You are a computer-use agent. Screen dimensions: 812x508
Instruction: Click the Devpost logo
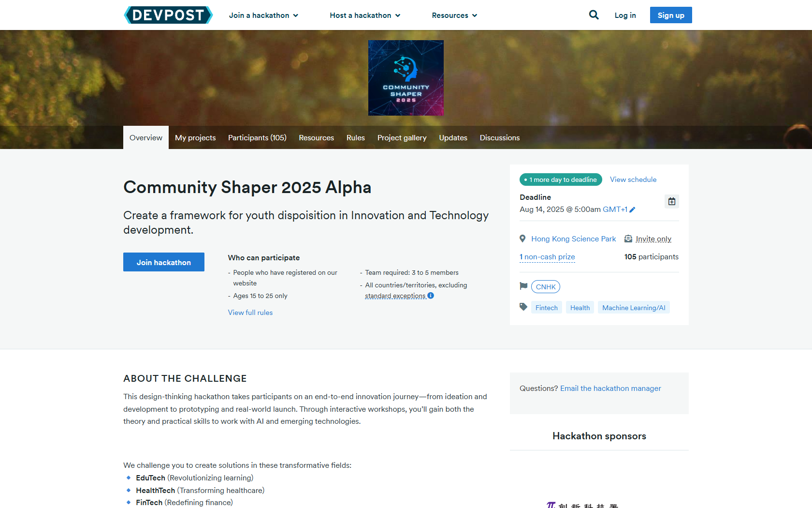tap(168, 15)
